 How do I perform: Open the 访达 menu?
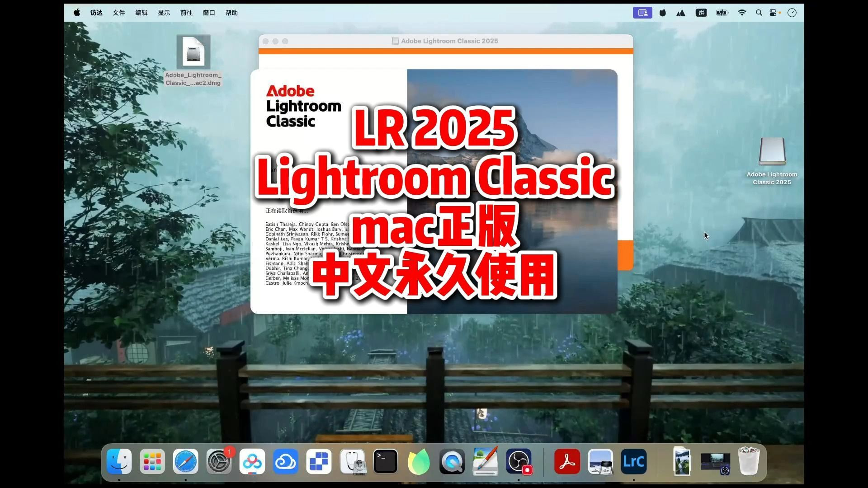coord(96,13)
